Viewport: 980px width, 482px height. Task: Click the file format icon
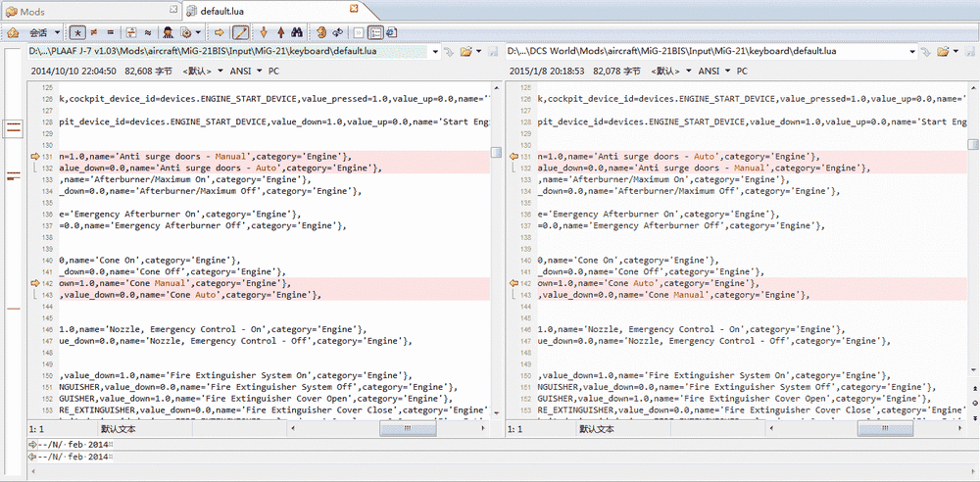(185, 32)
